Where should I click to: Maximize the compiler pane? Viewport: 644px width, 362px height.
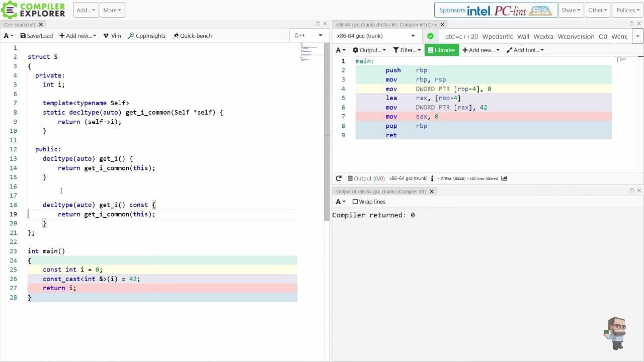pyautogui.click(x=632, y=24)
